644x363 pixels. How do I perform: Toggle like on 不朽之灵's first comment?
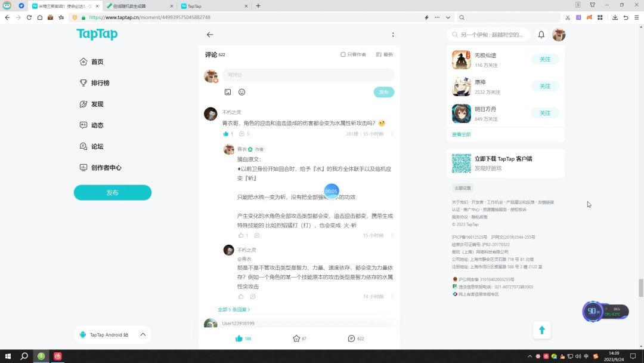(226, 134)
